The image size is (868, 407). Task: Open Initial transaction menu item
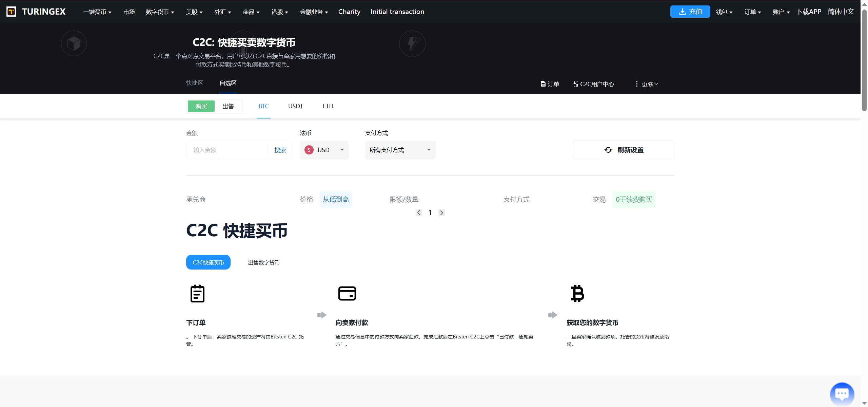click(x=397, y=12)
